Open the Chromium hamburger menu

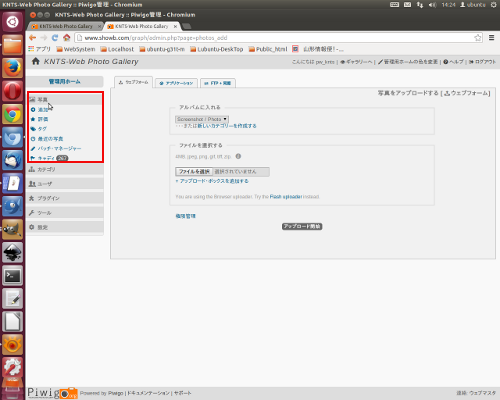[491, 38]
